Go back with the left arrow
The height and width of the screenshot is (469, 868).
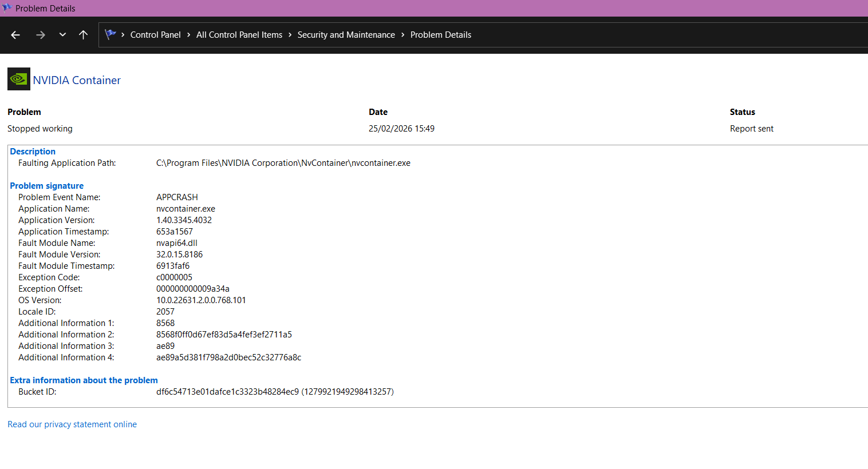tap(15, 35)
